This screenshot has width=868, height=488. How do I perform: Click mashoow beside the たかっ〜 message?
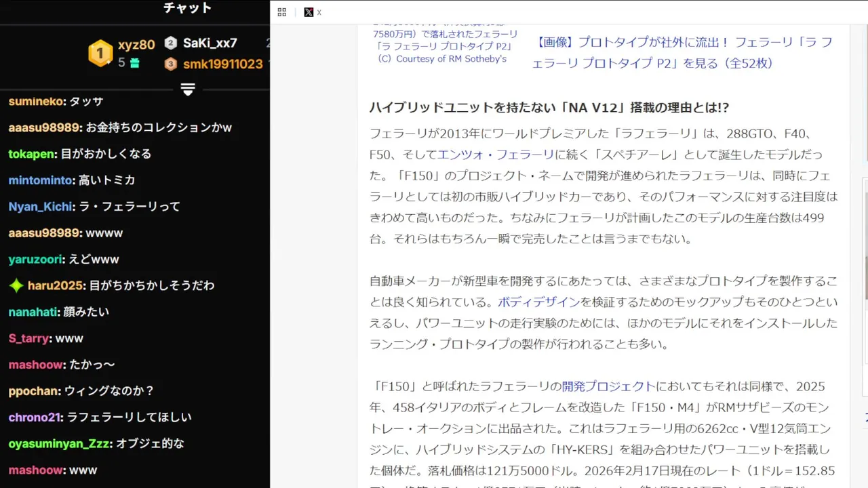coord(36,365)
